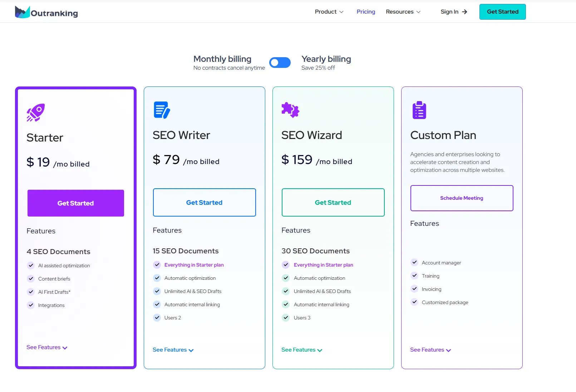Click the checkmark beside Users 3 in SEO Wizard

pos(286,317)
